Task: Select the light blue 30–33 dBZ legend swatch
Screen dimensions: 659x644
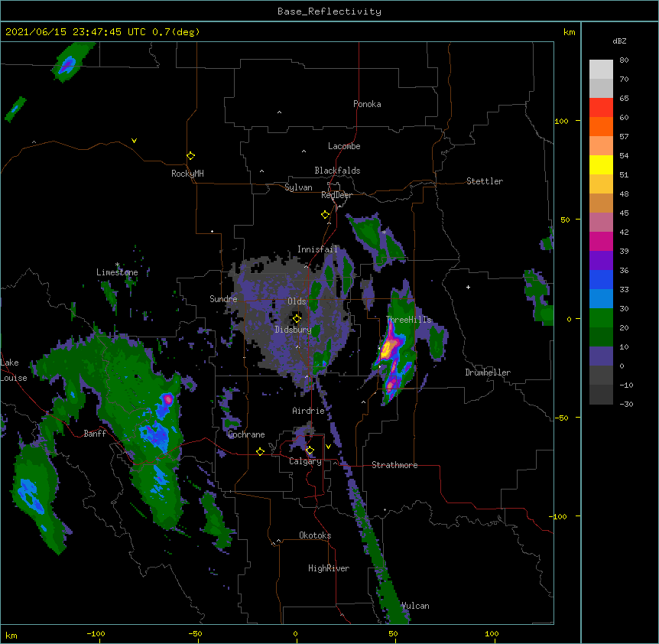Action: pyautogui.click(x=601, y=299)
